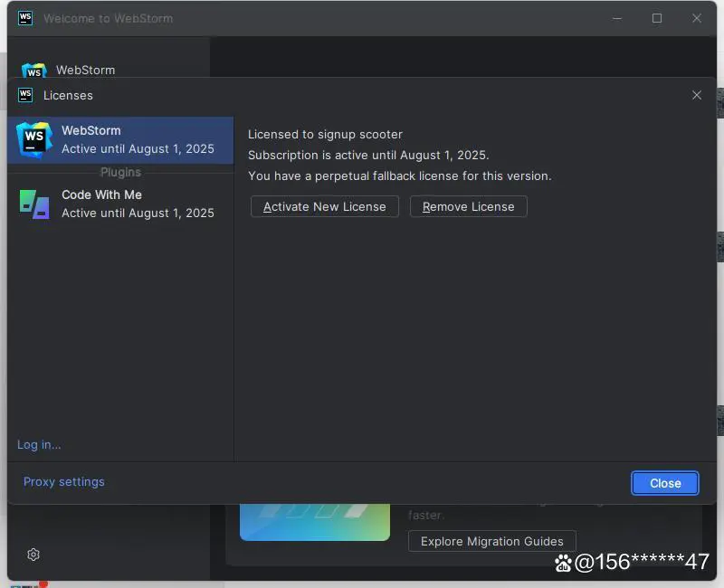Open the Proxy settings link
The image size is (724, 588).
point(64,481)
